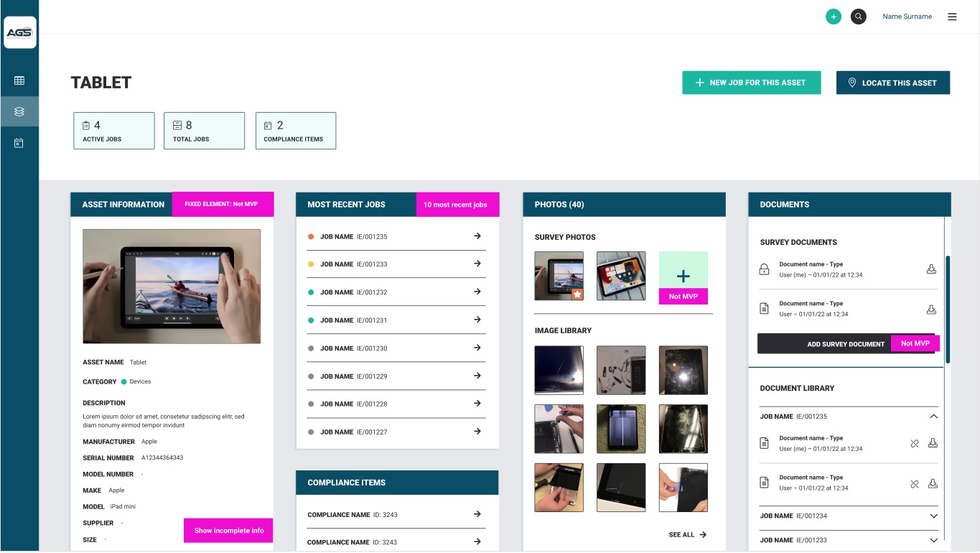Image resolution: width=980 pixels, height=553 pixels.
Task: Click the teal plus quick-add icon at top
Action: (x=834, y=16)
